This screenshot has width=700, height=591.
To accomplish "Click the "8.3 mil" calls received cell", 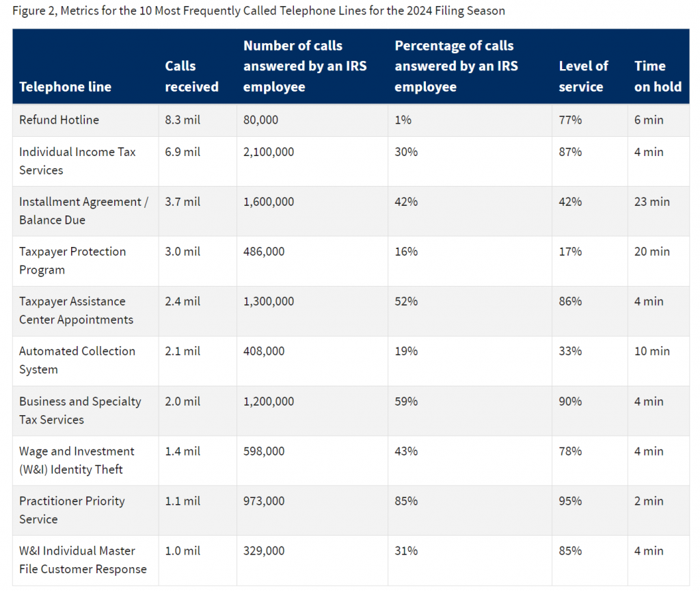I will 183,120.
